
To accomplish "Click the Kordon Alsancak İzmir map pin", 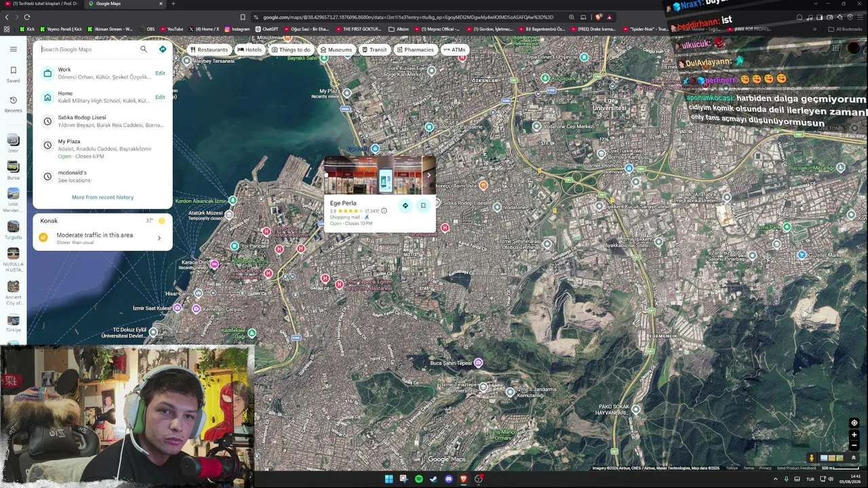I will pos(233,201).
